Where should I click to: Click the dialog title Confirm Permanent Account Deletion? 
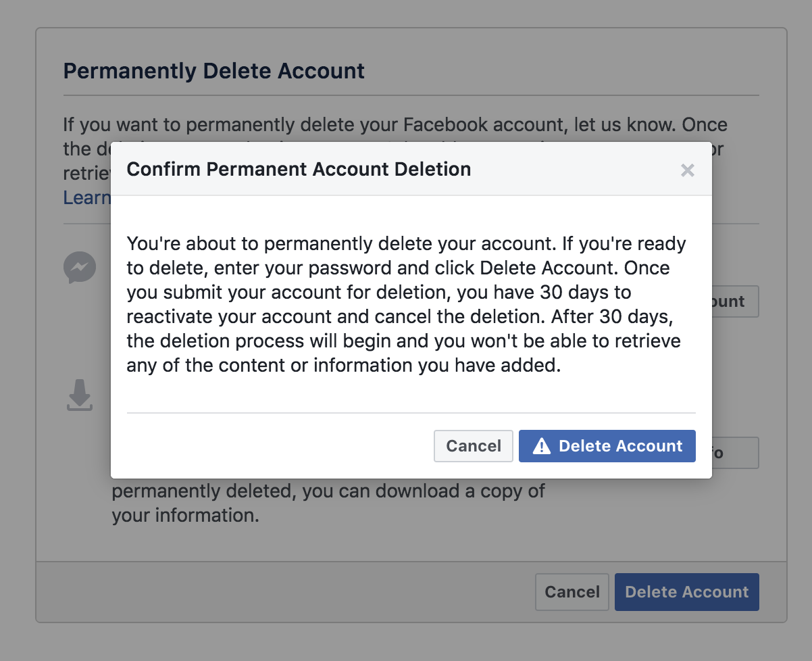click(x=299, y=169)
